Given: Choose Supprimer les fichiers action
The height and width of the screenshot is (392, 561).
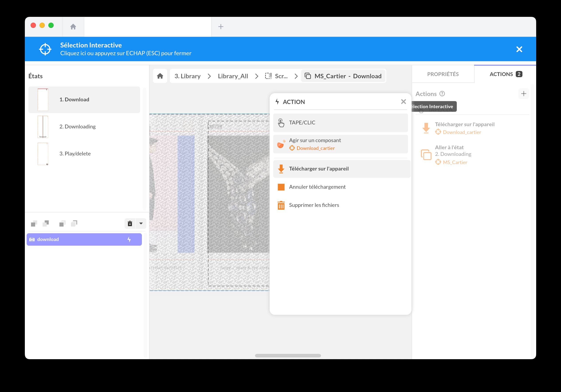Looking at the screenshot, I should 314,205.
